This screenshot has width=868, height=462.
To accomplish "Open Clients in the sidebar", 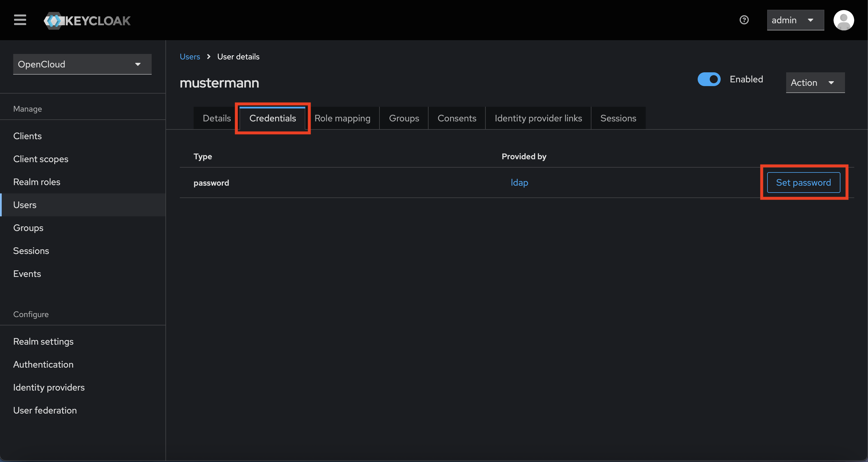I will (27, 136).
